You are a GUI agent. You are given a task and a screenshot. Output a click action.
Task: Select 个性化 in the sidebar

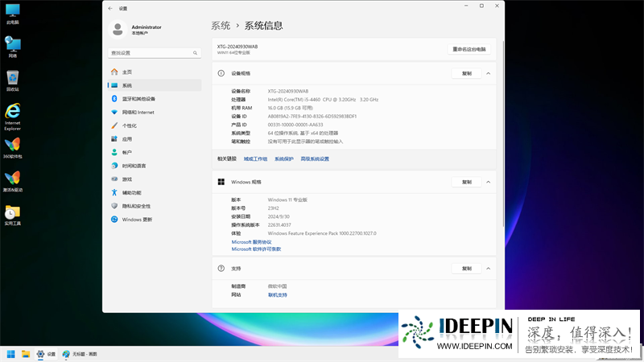coord(155,125)
